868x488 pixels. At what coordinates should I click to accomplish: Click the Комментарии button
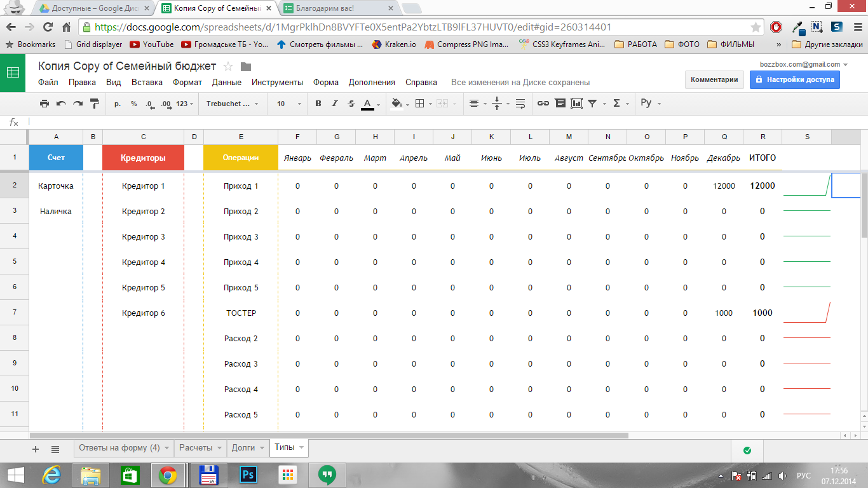pos(714,79)
